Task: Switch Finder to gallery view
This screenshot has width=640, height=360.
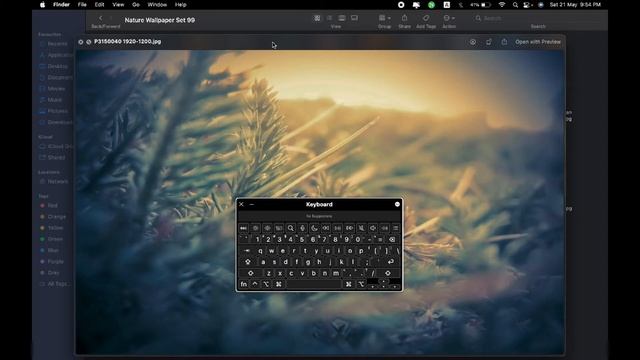Action: [x=354, y=18]
